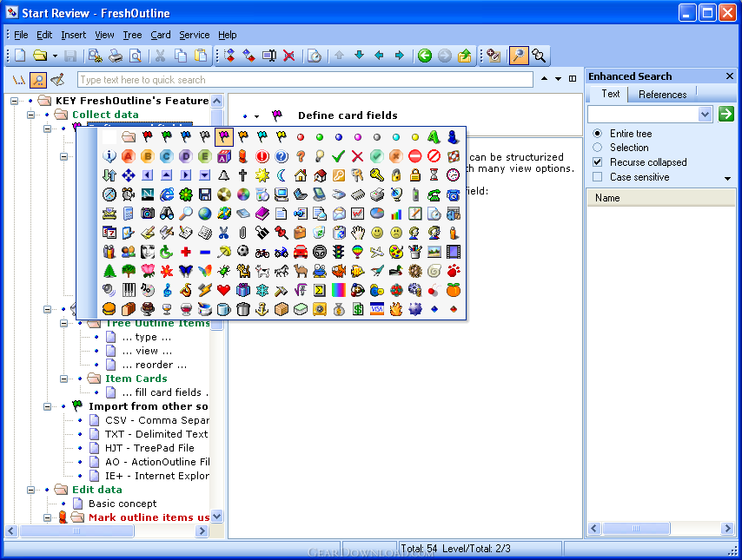Select the bar chart icon
This screenshot has width=742, height=560.
(396, 214)
